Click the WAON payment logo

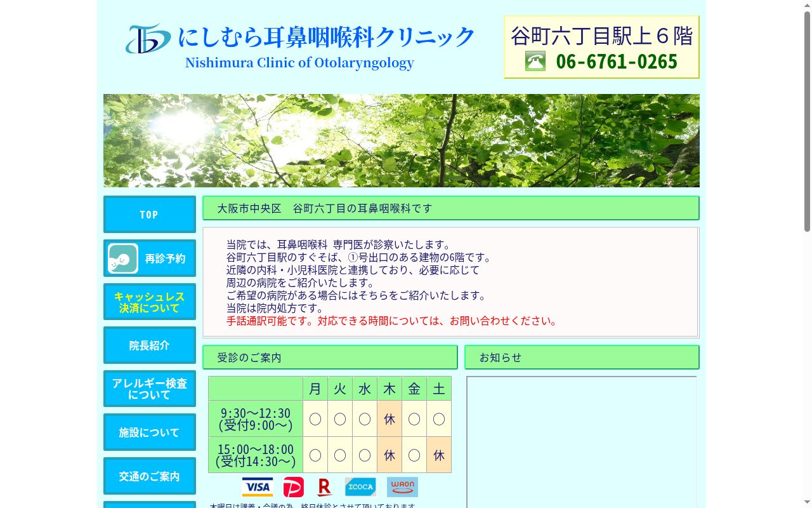click(x=402, y=487)
